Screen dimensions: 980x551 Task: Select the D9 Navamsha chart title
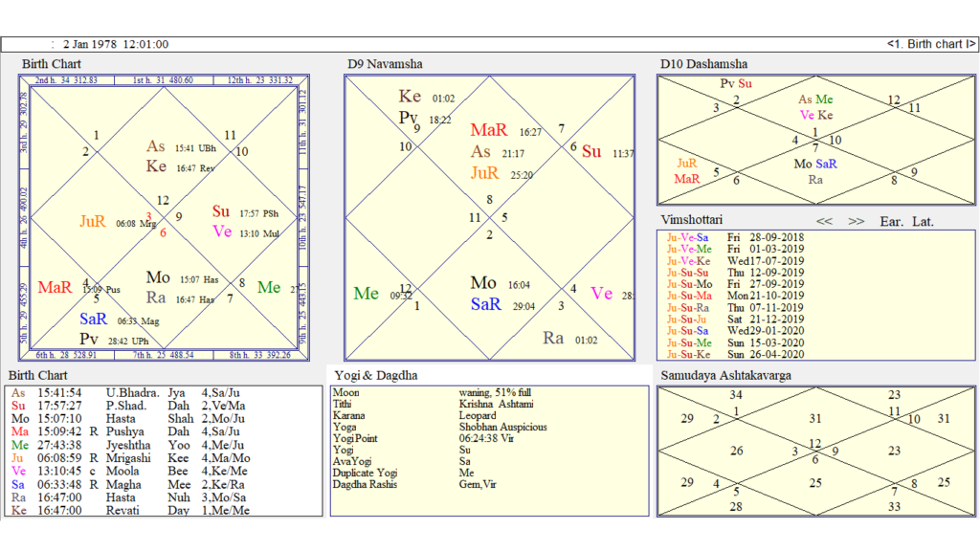385,64
